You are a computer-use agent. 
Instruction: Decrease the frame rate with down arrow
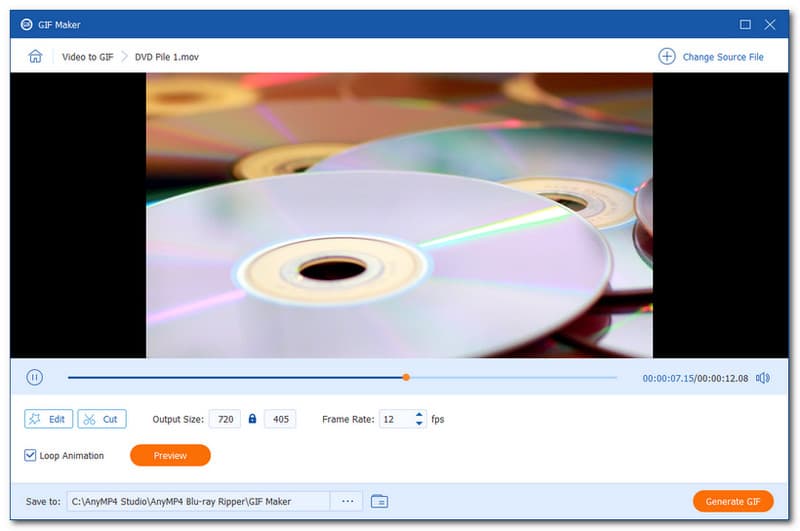tap(419, 424)
